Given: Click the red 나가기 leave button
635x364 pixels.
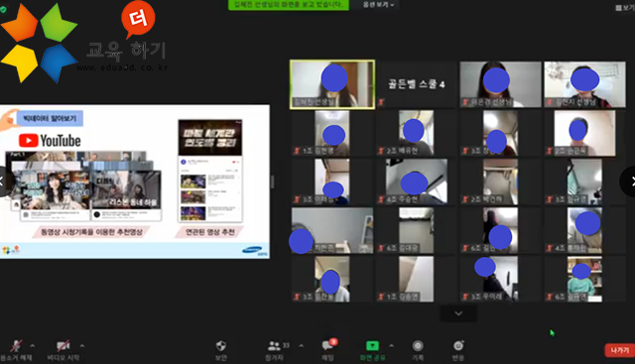Looking at the screenshot, I should [619, 350].
